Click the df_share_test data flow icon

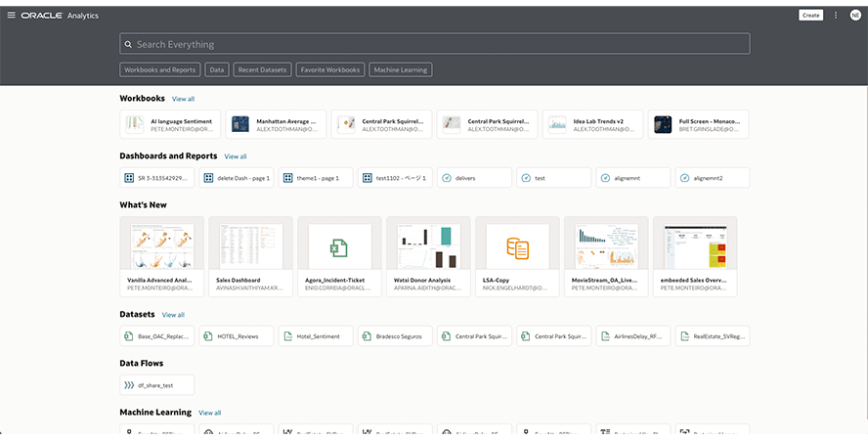tap(129, 385)
